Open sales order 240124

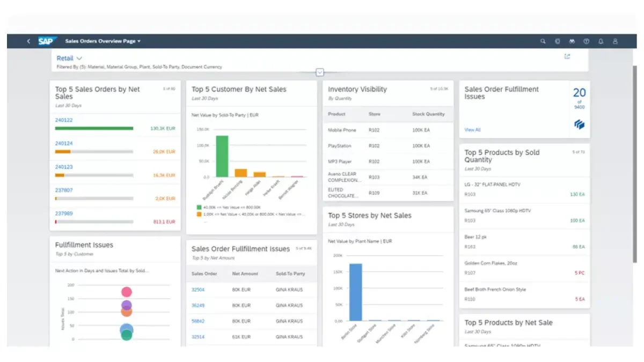coord(64,143)
